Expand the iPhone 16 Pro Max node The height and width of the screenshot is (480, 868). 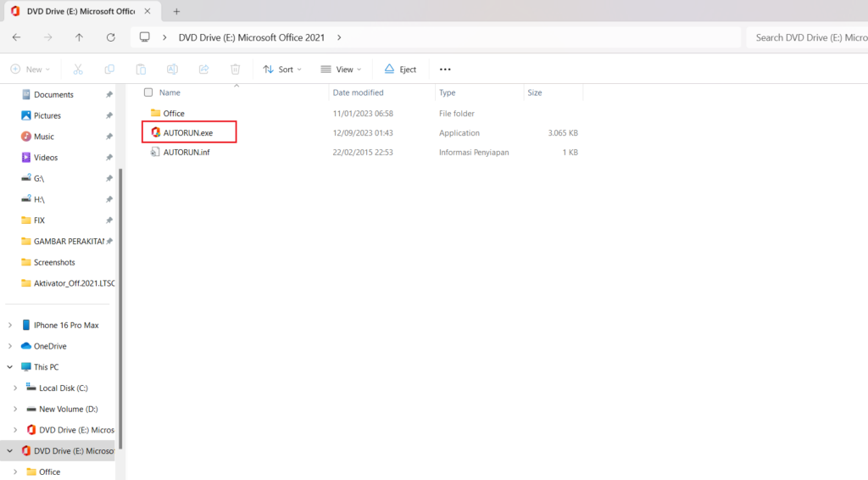pos(10,325)
